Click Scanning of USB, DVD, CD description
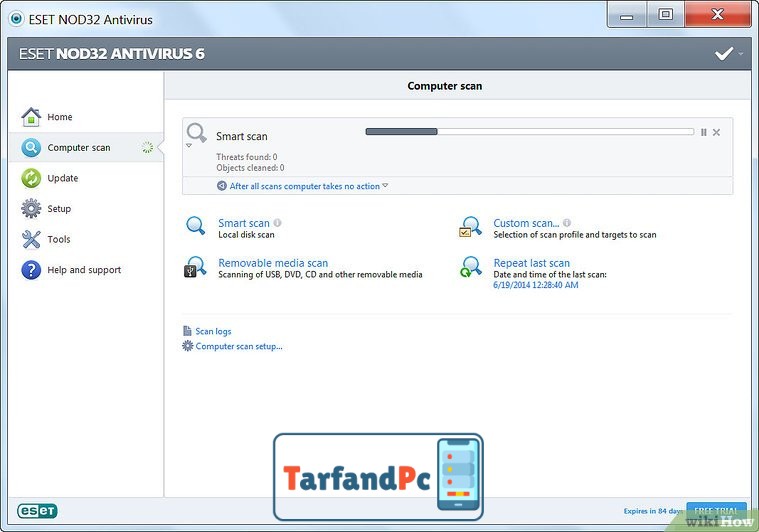The width and height of the screenshot is (759, 532). click(x=320, y=274)
